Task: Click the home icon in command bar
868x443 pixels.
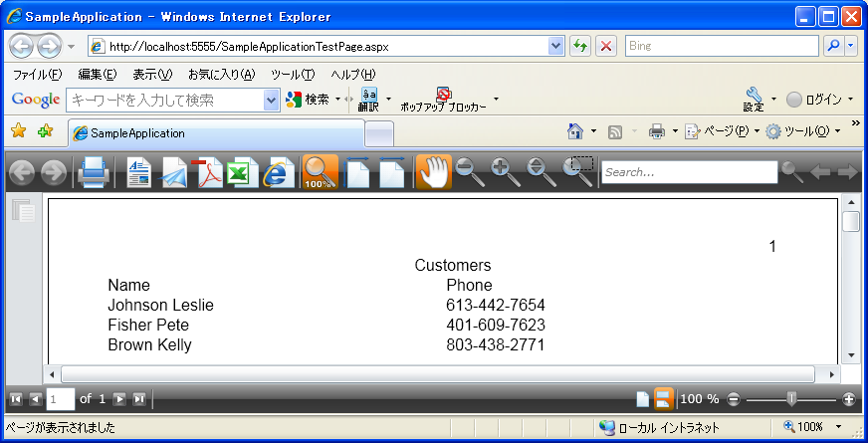Action: [575, 131]
